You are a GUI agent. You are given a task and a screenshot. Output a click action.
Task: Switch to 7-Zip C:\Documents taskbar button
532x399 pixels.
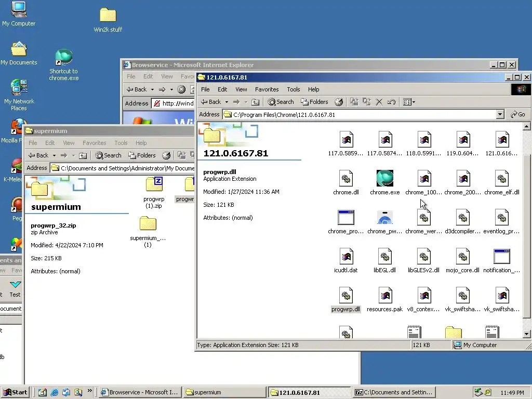tap(394, 392)
